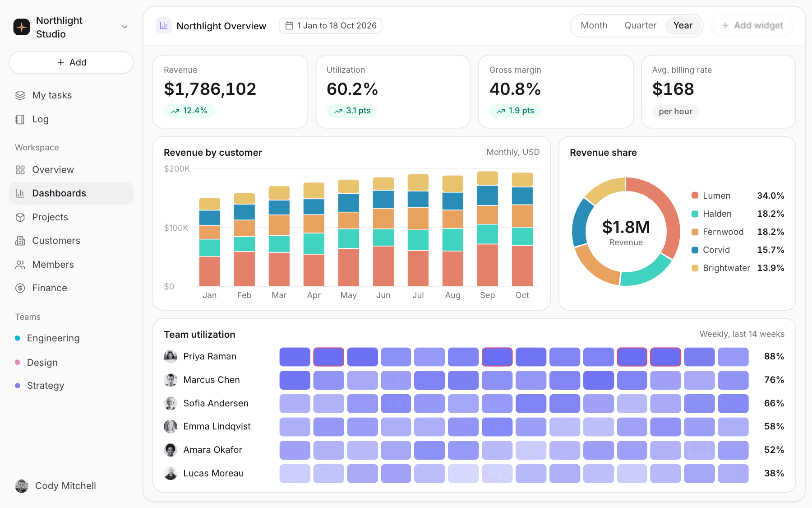Click Priya Raman's 88% utilization value

[774, 357]
